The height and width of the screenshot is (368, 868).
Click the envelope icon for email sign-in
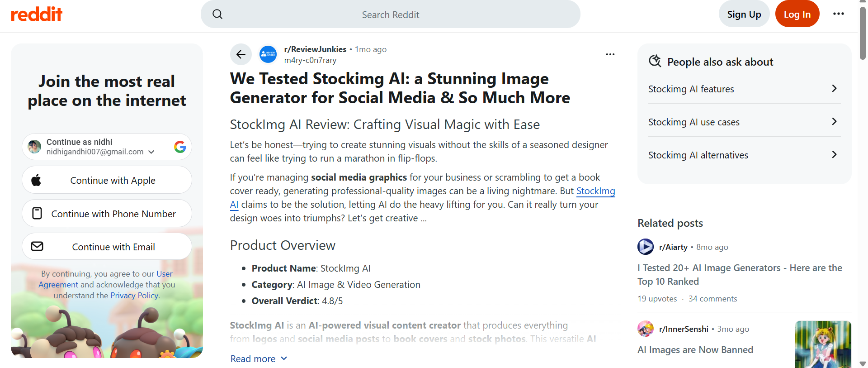click(37, 246)
